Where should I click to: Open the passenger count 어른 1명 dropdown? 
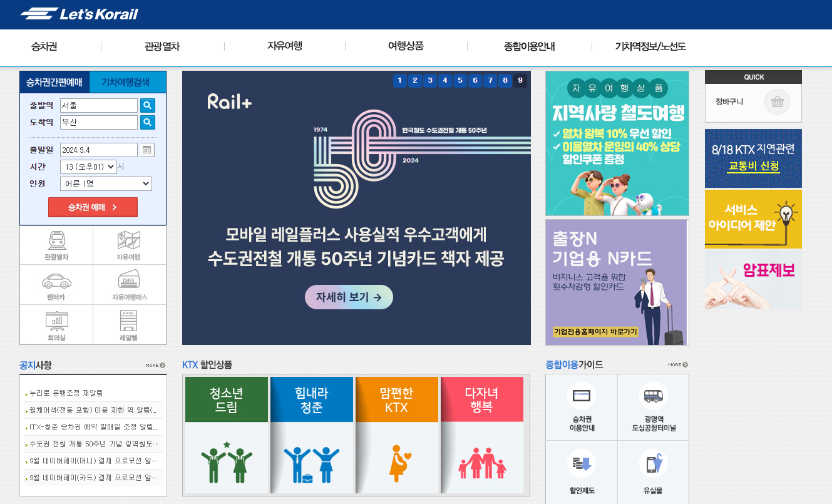[x=106, y=183]
